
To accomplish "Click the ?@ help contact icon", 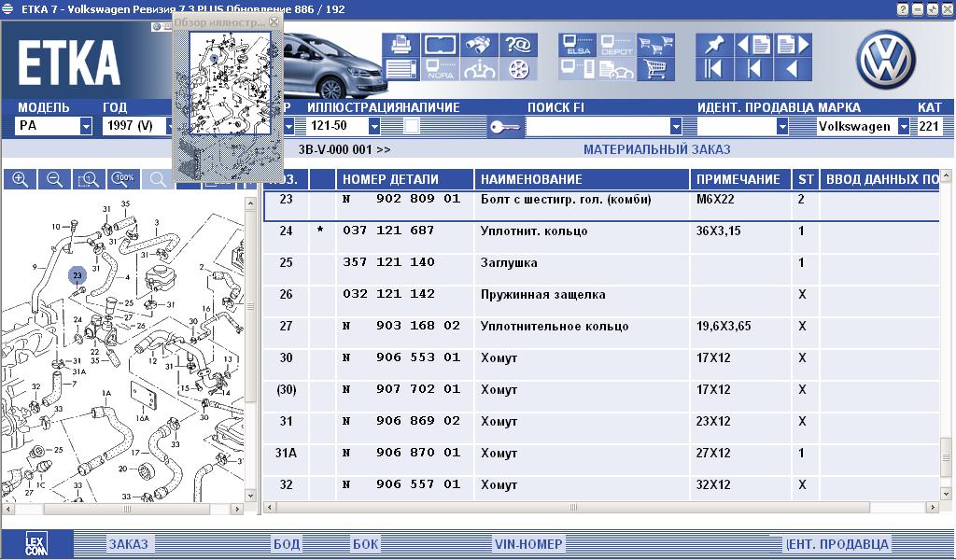I will [518, 45].
